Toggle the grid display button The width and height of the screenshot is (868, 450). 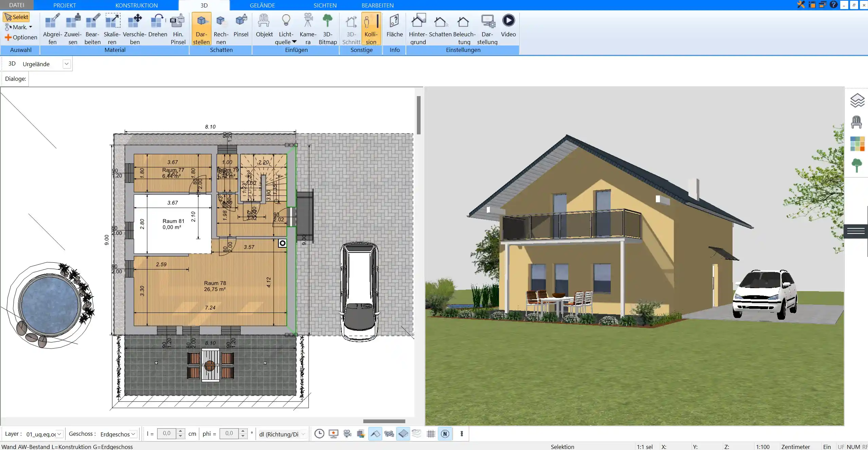pos(431,433)
